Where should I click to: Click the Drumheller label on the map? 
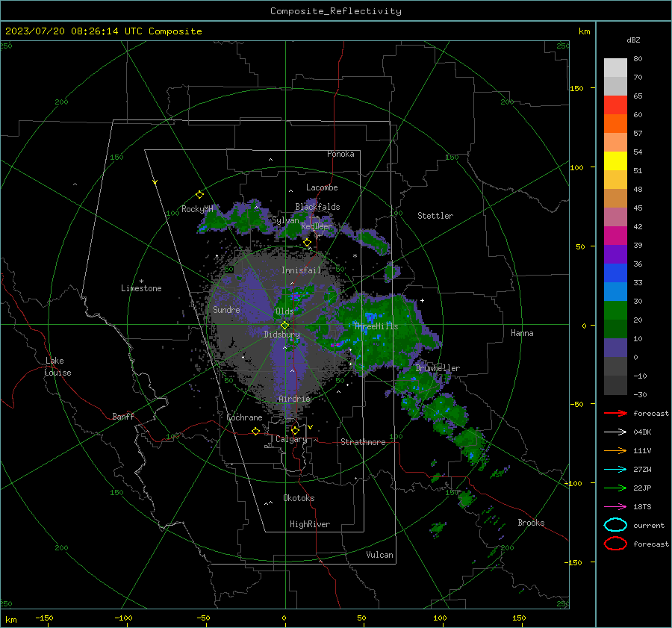point(438,368)
